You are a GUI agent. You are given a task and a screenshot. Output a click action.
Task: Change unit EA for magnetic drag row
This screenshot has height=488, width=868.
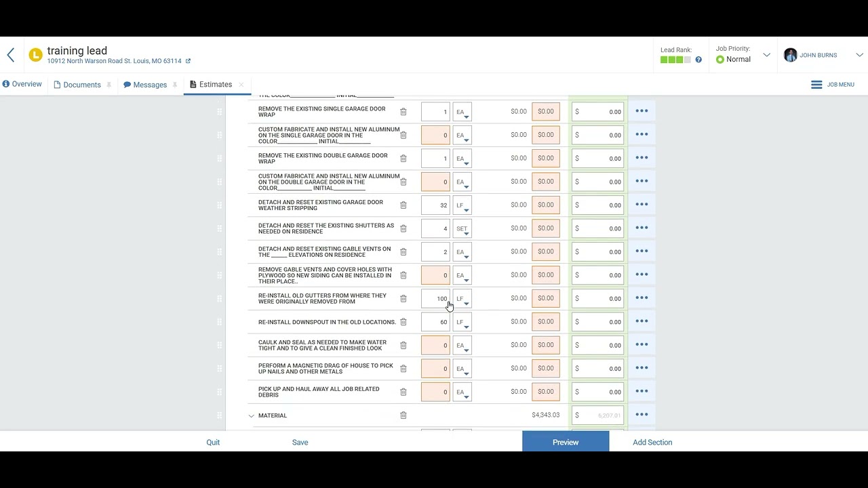(462, 369)
